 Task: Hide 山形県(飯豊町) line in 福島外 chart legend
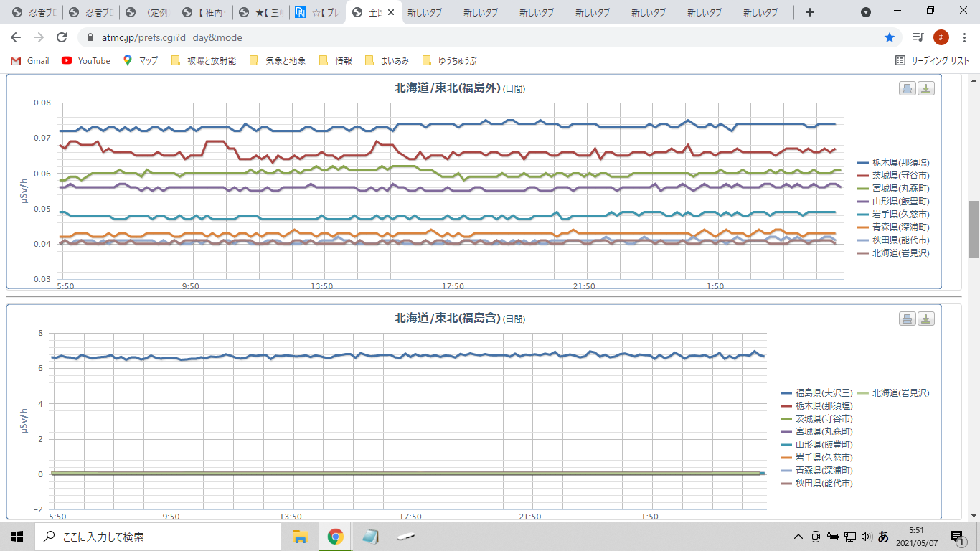pyautogui.click(x=892, y=202)
